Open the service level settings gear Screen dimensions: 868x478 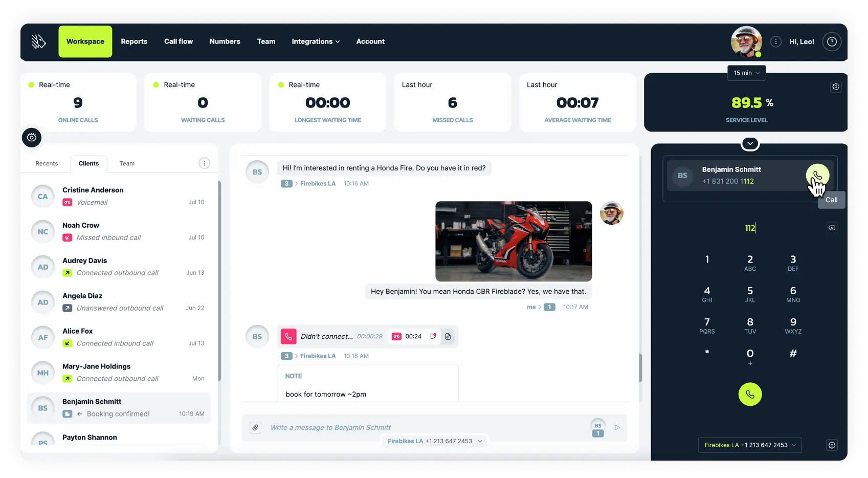click(835, 87)
